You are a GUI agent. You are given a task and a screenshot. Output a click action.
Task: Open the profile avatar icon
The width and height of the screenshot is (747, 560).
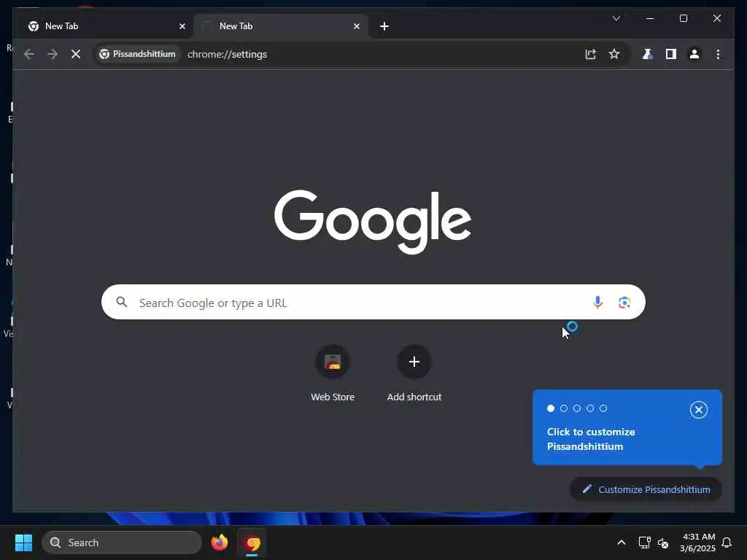point(694,54)
